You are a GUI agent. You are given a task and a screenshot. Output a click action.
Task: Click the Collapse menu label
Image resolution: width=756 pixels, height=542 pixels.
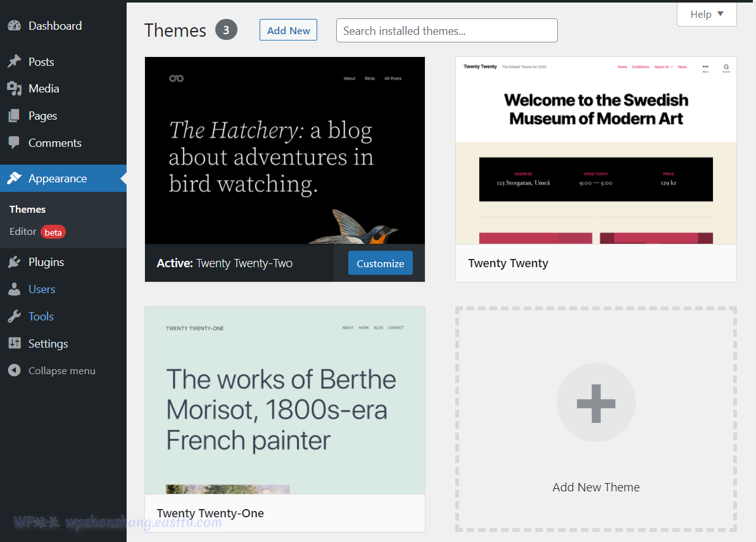61,371
